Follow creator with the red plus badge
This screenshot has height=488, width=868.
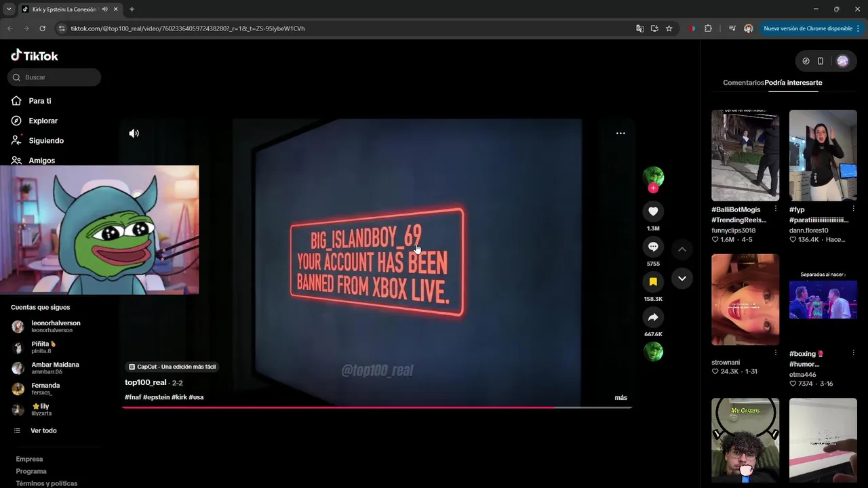653,188
